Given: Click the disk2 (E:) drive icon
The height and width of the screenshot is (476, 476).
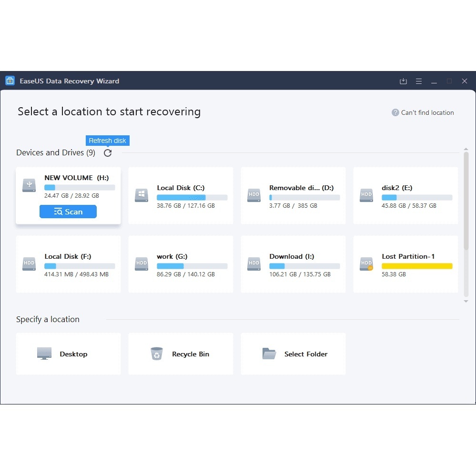Looking at the screenshot, I should 366,195.
